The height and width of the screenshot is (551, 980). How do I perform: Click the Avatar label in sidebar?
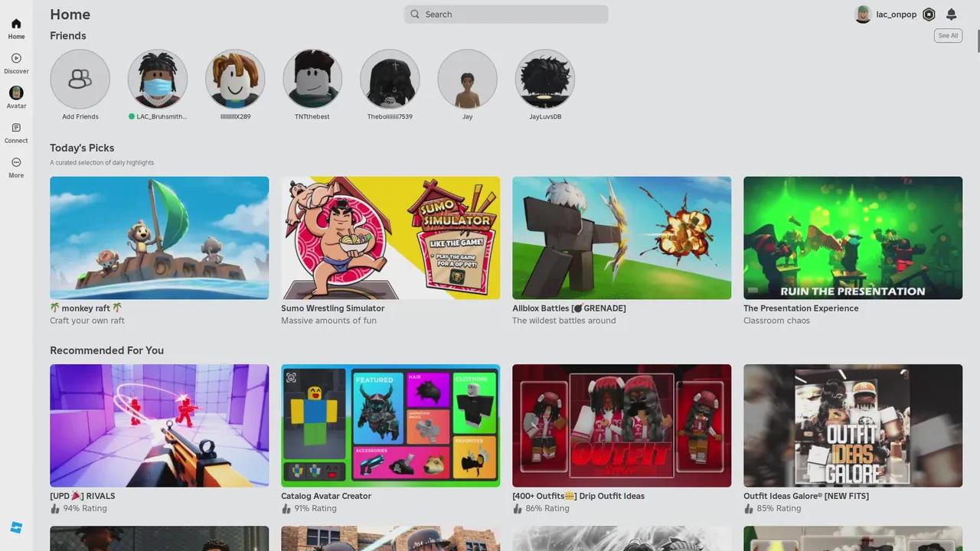point(16,106)
